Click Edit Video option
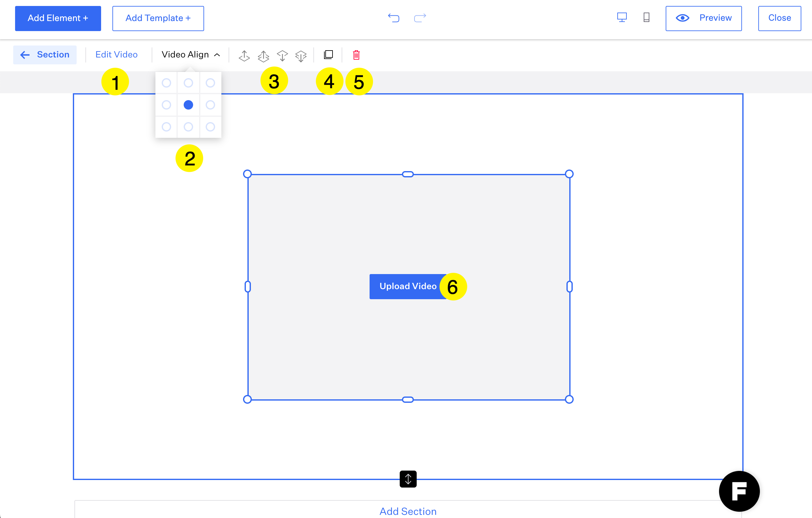Viewport: 812px width, 518px height. (116, 55)
